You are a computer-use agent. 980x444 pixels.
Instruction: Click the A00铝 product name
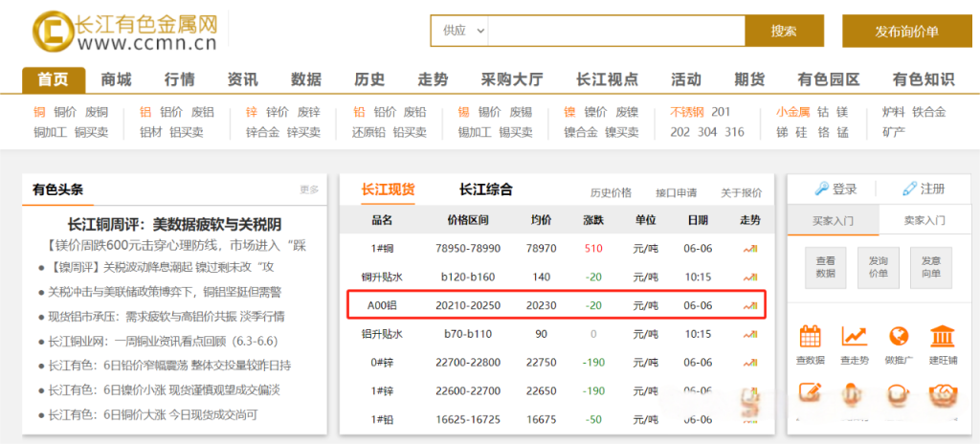pyautogui.click(x=382, y=306)
